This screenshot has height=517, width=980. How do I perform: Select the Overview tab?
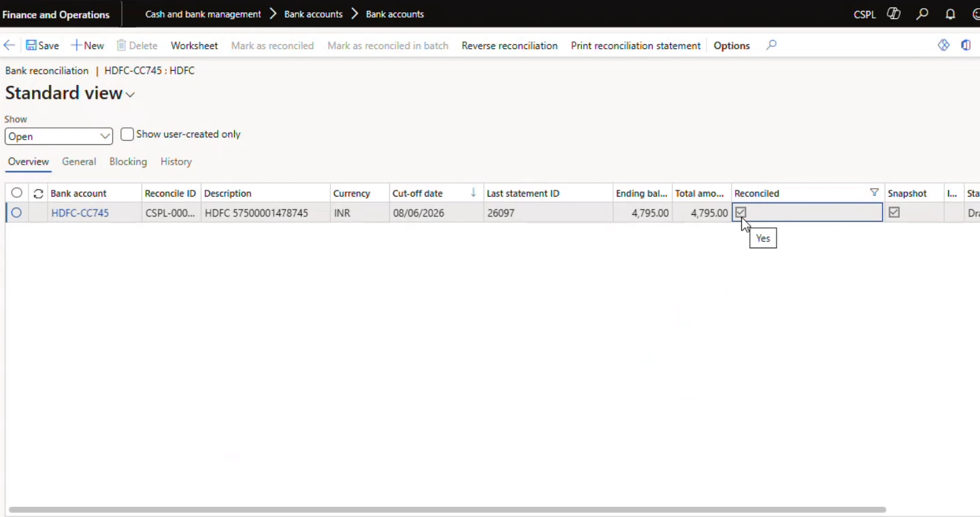pyautogui.click(x=29, y=162)
